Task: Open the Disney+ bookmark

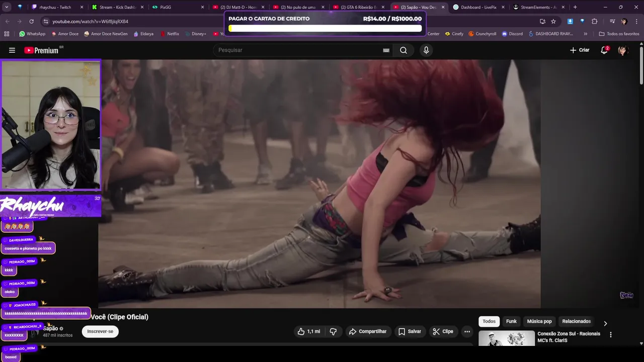Action: (x=195, y=34)
